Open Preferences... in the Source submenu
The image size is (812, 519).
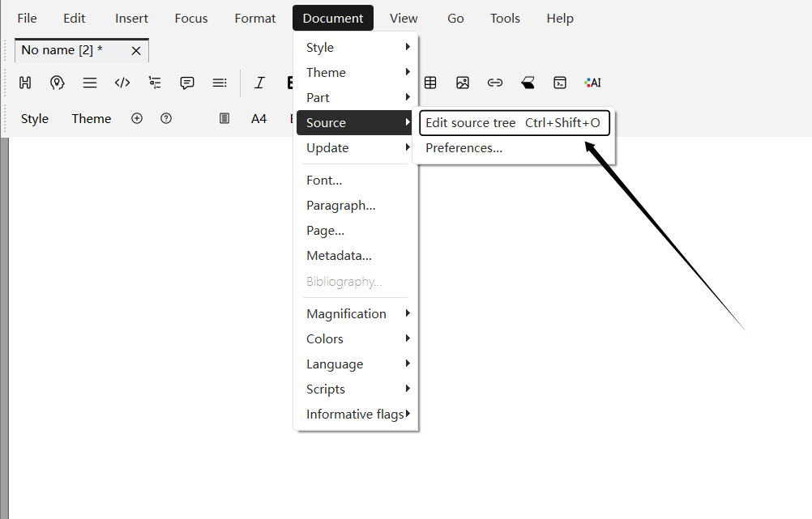tap(464, 148)
